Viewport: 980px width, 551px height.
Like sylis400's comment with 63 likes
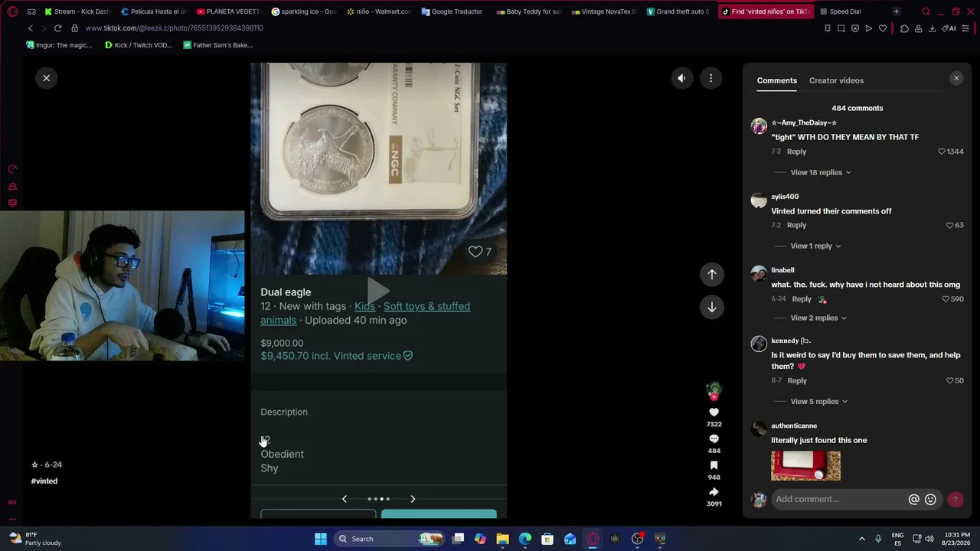click(x=950, y=225)
